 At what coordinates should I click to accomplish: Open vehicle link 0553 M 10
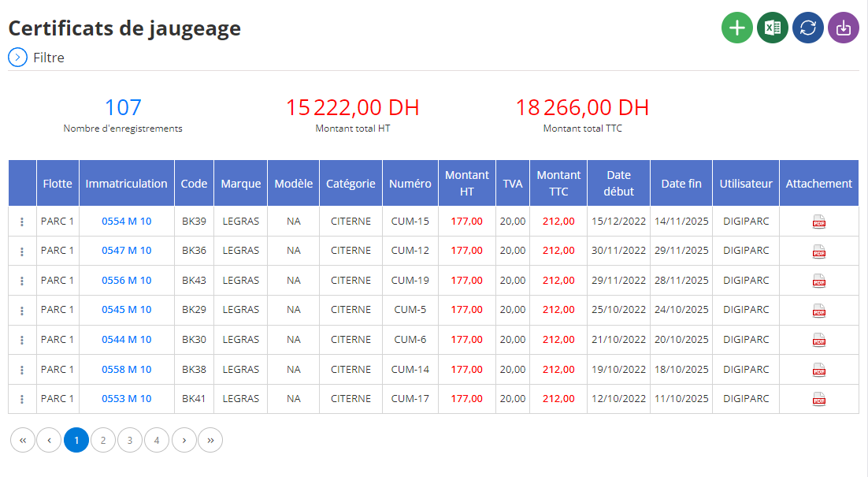click(x=126, y=399)
